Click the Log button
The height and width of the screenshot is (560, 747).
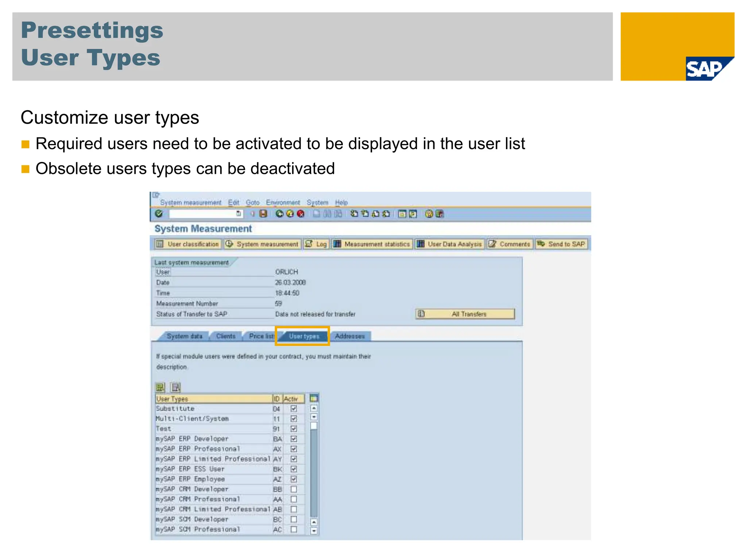316,244
